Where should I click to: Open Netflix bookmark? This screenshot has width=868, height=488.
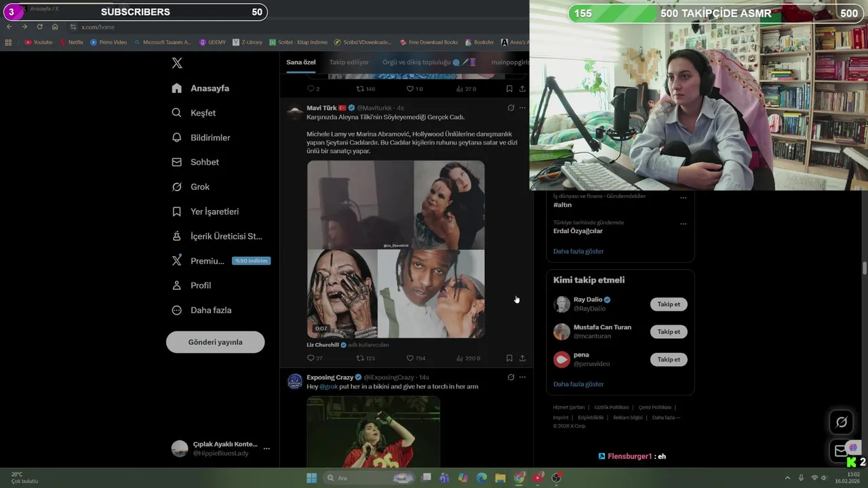tap(72, 42)
